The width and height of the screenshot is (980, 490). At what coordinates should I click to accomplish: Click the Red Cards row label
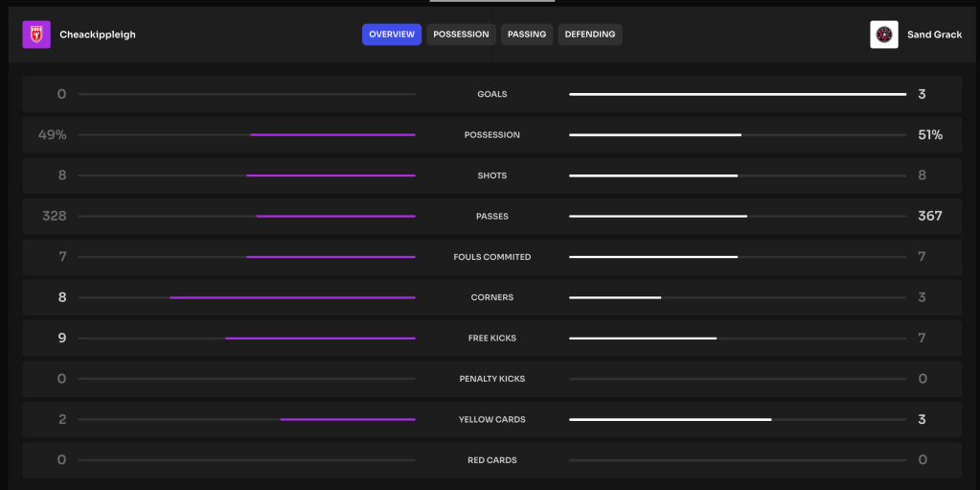pos(492,460)
